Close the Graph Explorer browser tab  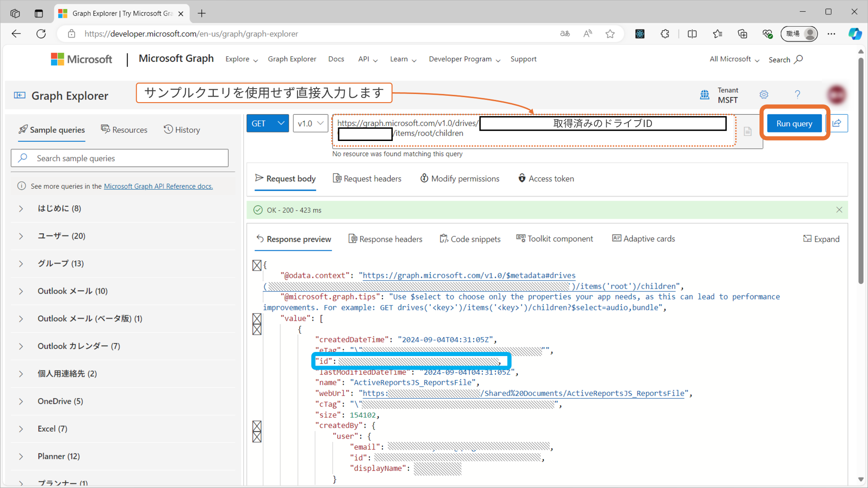pos(181,14)
